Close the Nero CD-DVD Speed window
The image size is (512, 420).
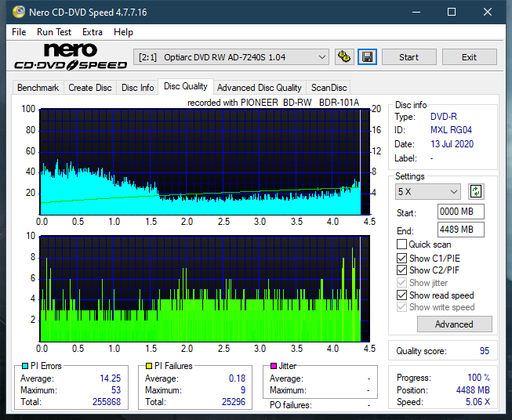click(x=488, y=12)
